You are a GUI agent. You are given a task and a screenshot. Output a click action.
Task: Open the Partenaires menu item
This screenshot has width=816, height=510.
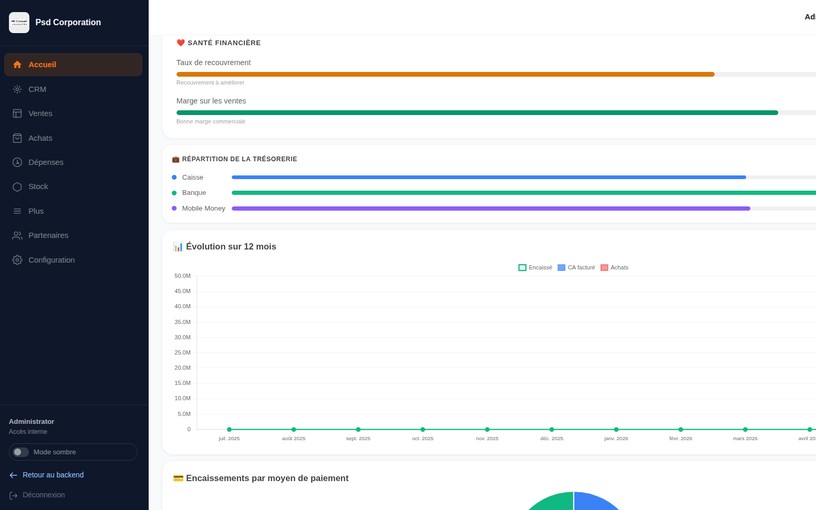(73, 235)
